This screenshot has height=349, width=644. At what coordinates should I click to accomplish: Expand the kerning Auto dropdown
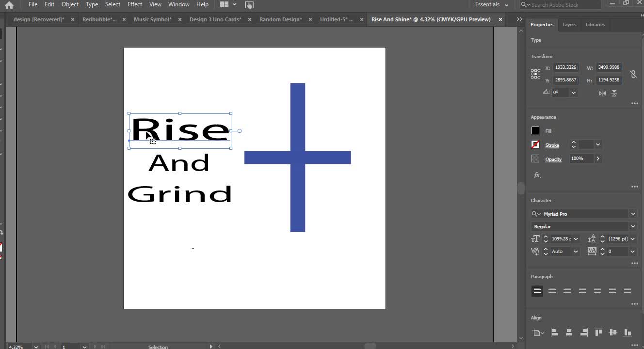(x=576, y=251)
